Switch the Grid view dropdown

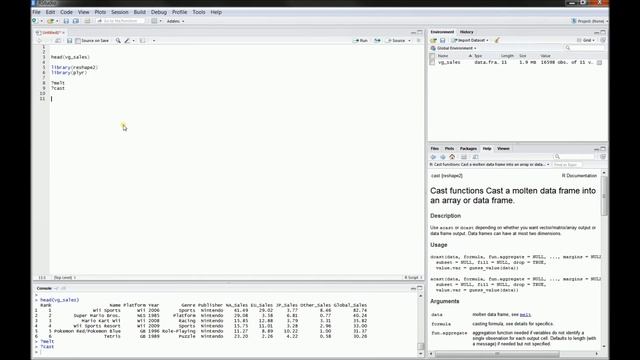pyautogui.click(x=586, y=40)
